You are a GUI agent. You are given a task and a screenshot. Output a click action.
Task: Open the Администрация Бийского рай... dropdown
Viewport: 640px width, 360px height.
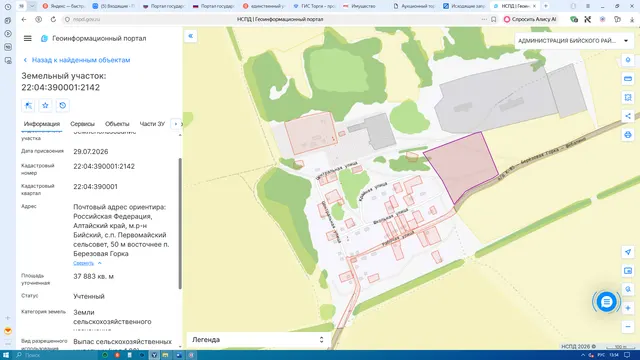tap(573, 41)
